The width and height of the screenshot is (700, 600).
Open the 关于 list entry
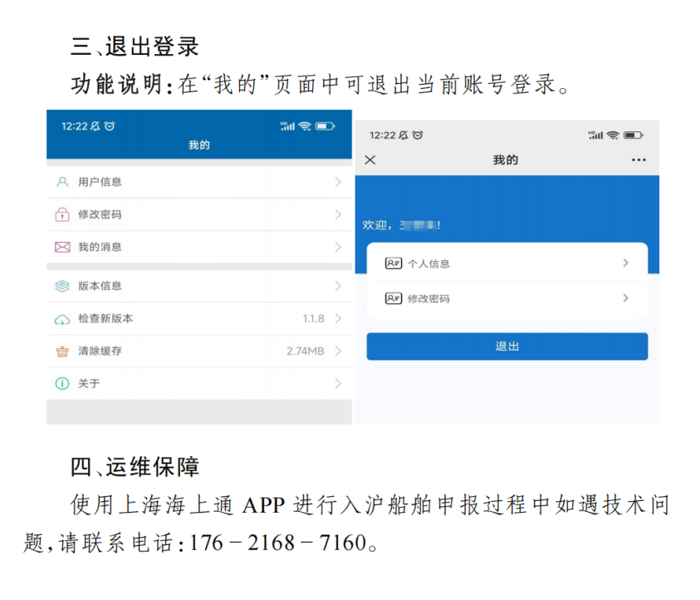click(199, 383)
